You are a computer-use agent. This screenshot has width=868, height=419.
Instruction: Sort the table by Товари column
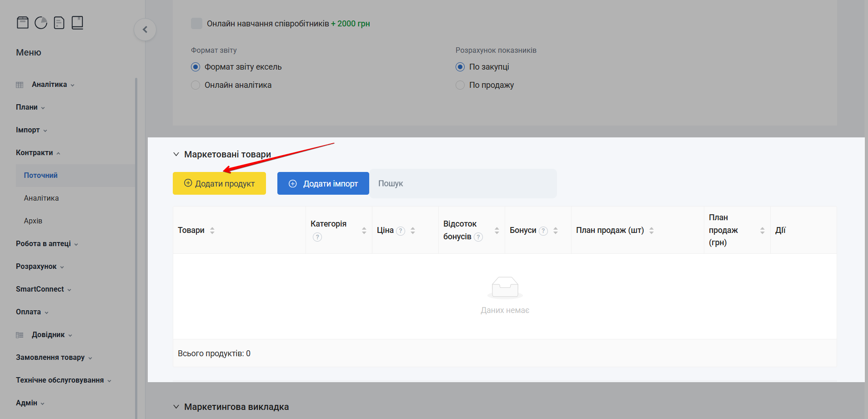[x=212, y=231]
